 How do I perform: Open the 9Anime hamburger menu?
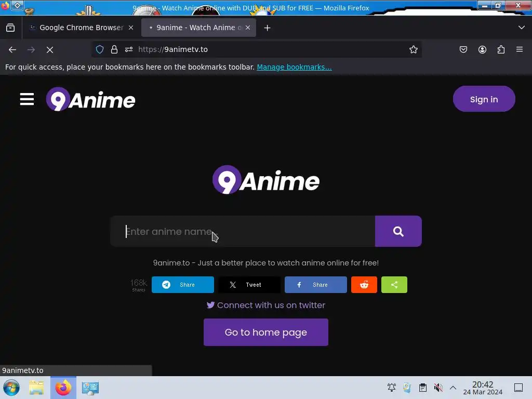(x=27, y=99)
